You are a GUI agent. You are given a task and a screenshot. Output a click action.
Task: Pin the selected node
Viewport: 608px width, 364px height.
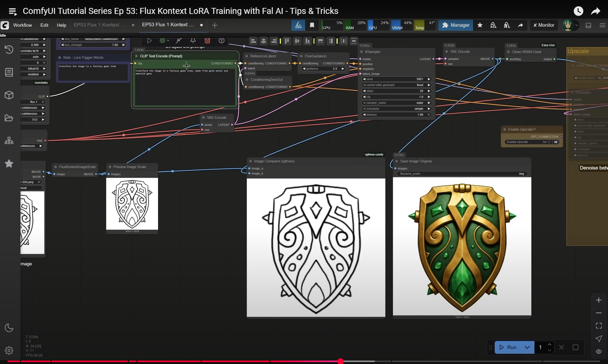(x=193, y=40)
